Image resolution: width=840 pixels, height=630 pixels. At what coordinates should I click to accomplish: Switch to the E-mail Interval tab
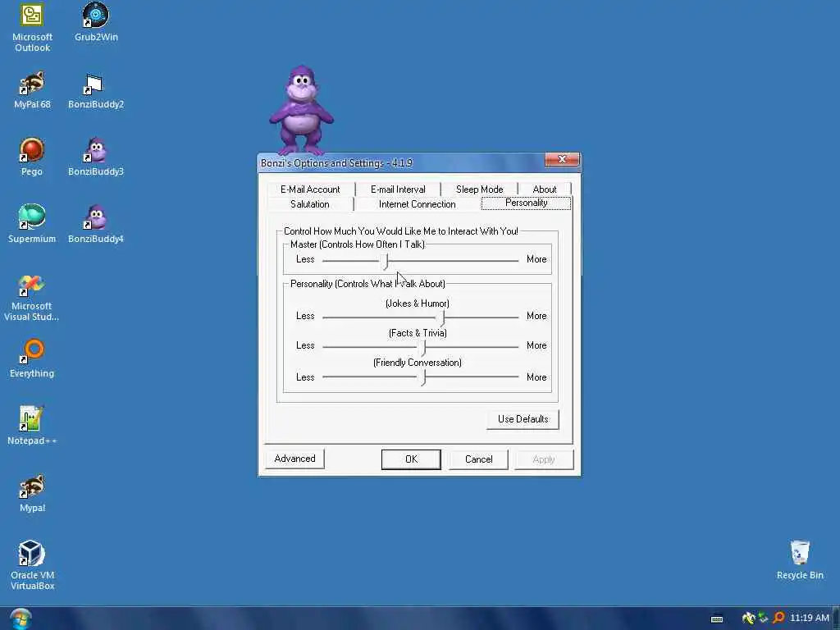point(398,189)
